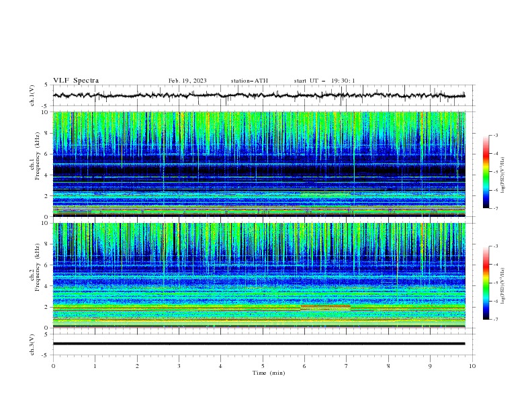Click the "6" tick on the time axis
Image resolution: width=532 pixels, height=411 pixels.
coord(305,366)
